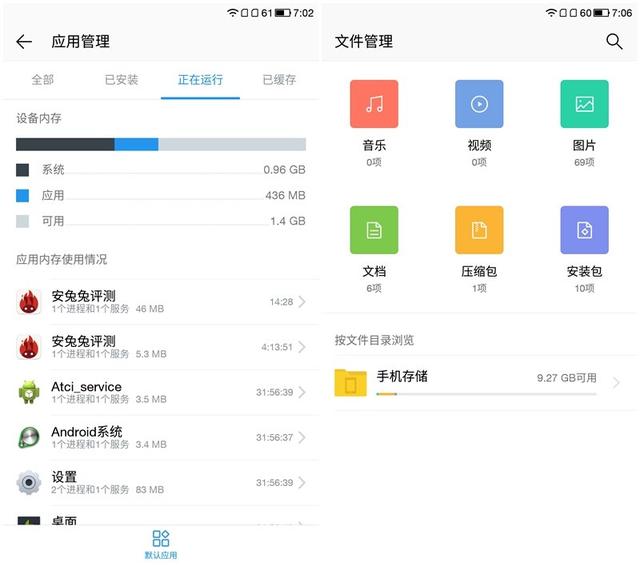640x566 pixels.
Task: Click the 设备内存 memory usage bar
Action: [160, 144]
